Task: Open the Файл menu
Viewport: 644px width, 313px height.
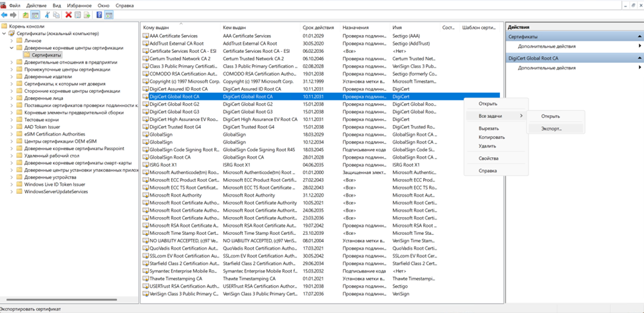Action: coord(15,6)
